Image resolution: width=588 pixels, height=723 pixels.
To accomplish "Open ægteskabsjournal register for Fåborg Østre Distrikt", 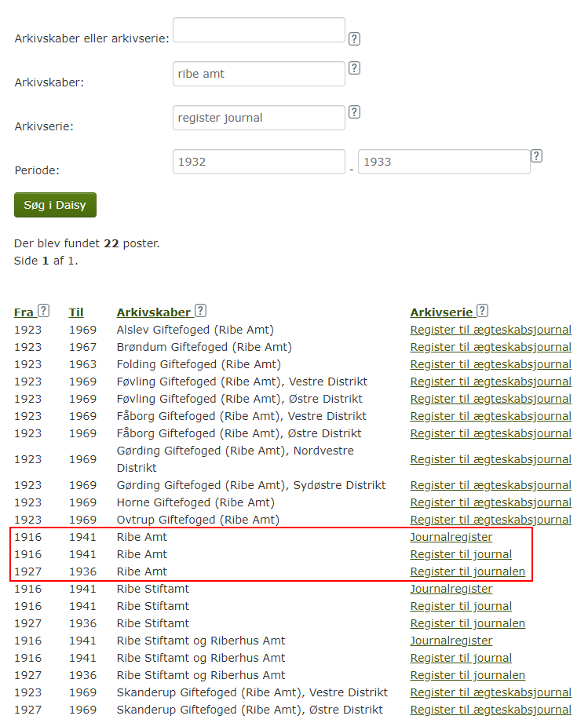I will pos(491,434).
